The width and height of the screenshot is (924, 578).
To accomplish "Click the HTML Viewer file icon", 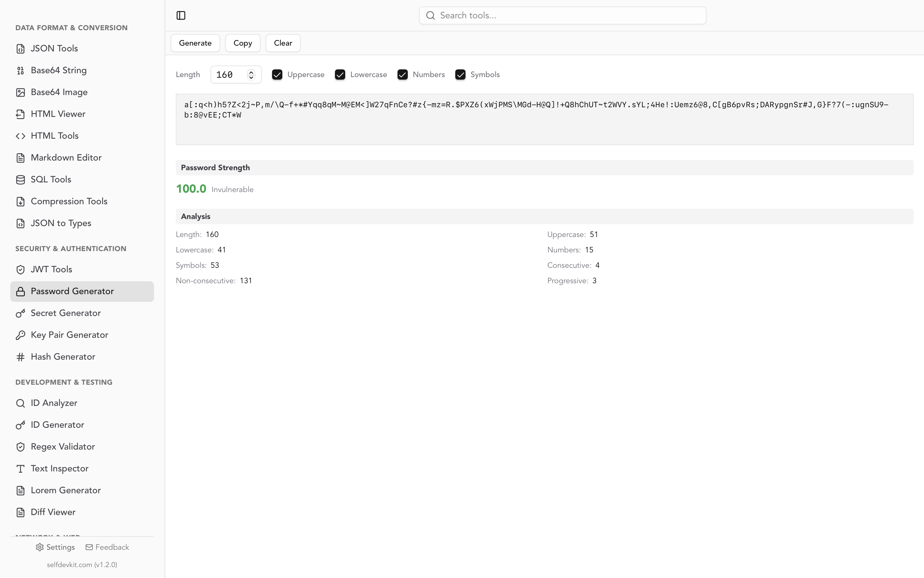I will click(x=21, y=114).
